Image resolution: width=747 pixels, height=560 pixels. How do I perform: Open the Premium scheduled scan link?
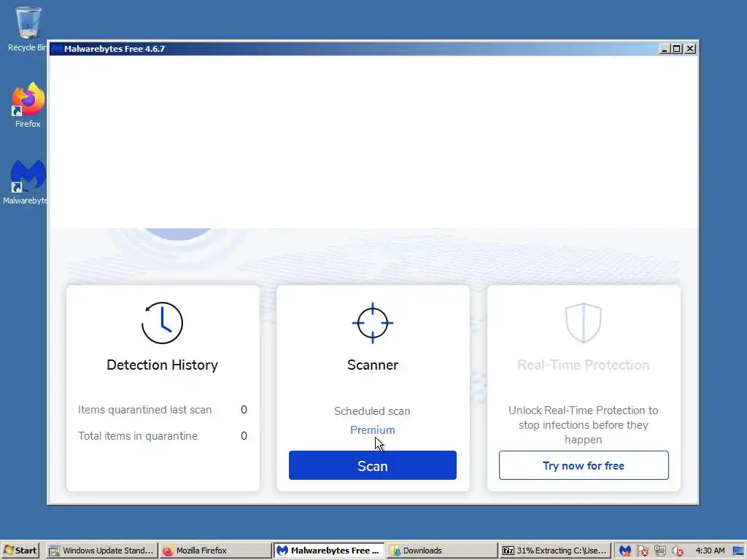tap(373, 430)
